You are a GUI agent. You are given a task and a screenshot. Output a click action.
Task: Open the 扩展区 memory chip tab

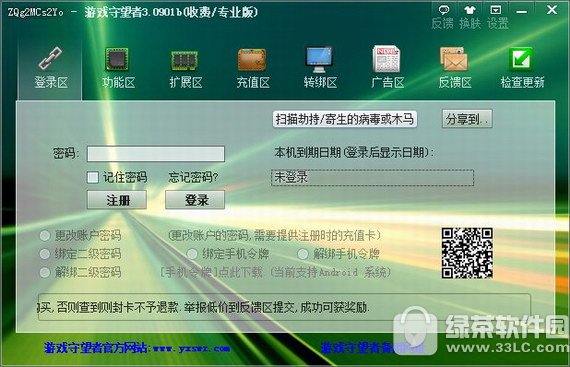point(185,68)
